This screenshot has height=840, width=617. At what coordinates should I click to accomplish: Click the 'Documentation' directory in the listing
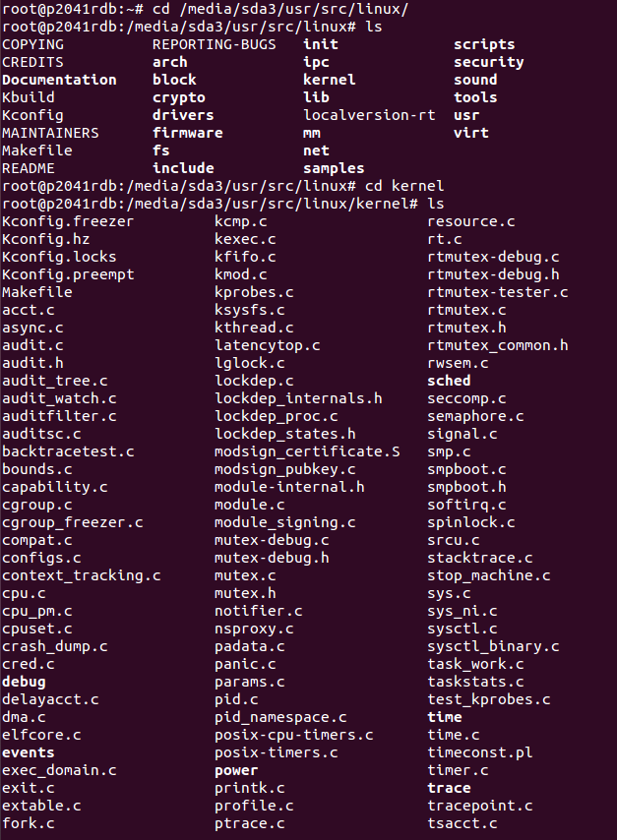[59, 80]
